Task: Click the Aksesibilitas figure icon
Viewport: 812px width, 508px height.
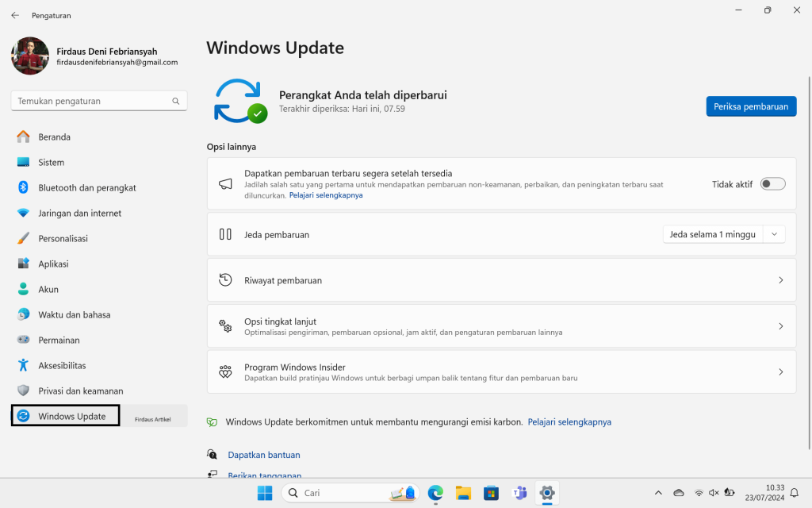Action: (x=23, y=365)
